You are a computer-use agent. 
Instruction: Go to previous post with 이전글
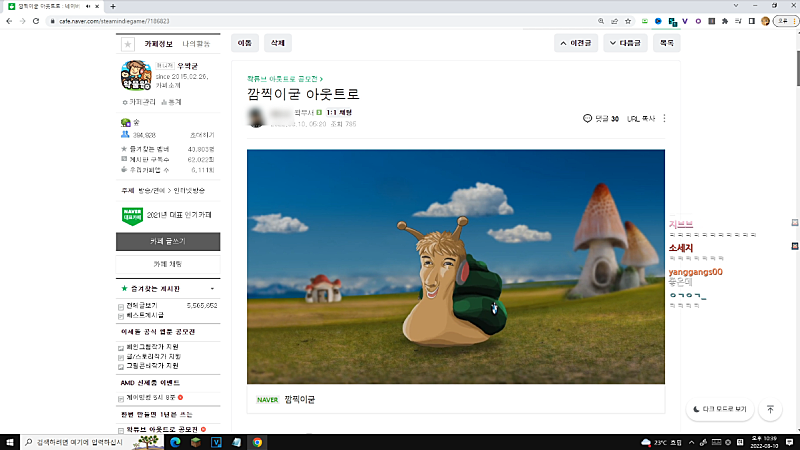(578, 43)
